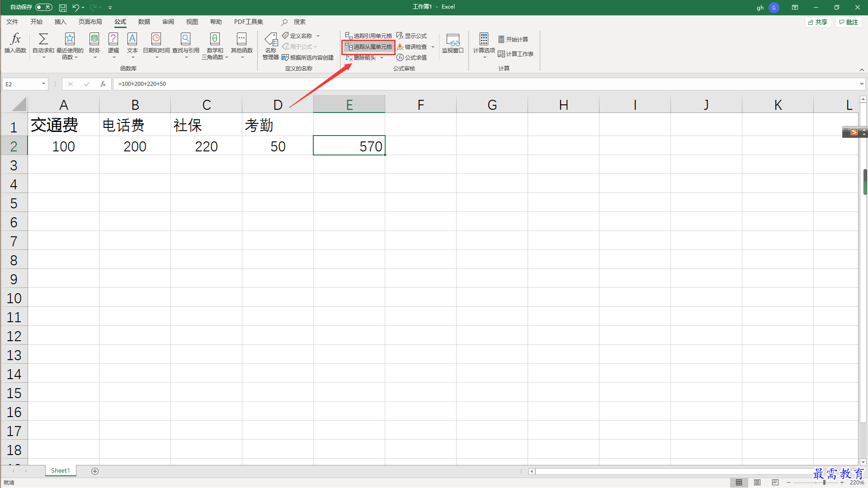Open the Watch Window (监视窗口)

pos(453,43)
